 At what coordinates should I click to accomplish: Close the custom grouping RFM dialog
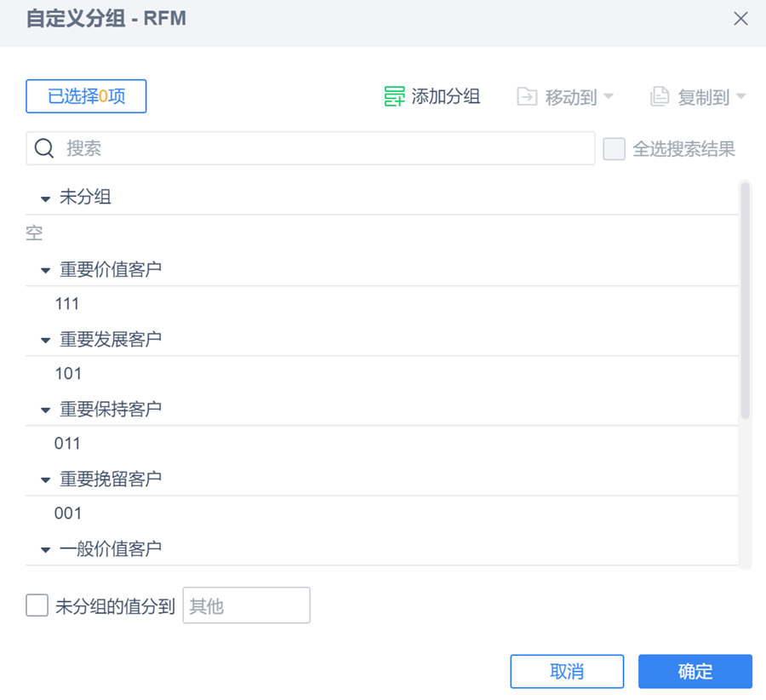(x=740, y=19)
